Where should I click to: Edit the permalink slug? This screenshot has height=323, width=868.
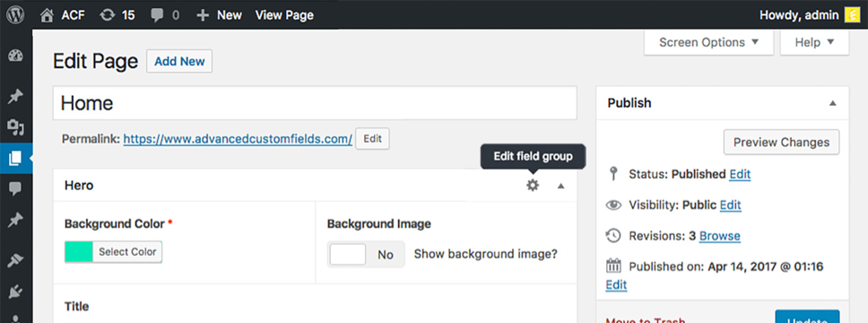click(x=372, y=139)
